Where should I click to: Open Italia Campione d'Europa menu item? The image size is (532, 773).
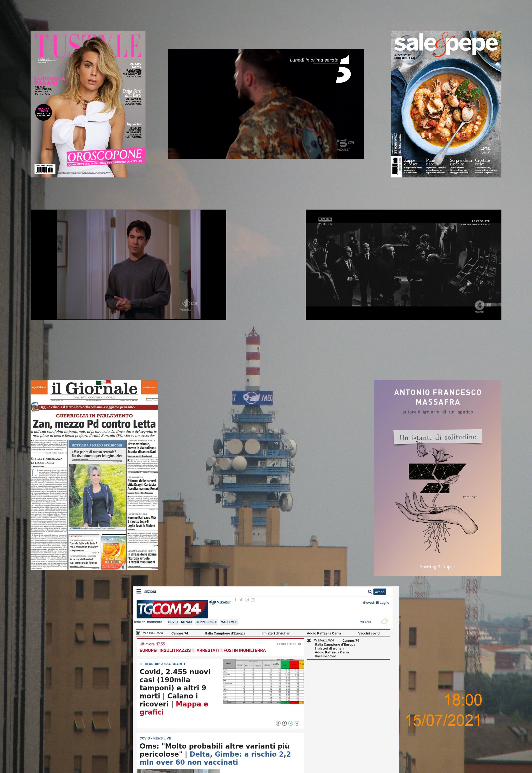pos(225,633)
